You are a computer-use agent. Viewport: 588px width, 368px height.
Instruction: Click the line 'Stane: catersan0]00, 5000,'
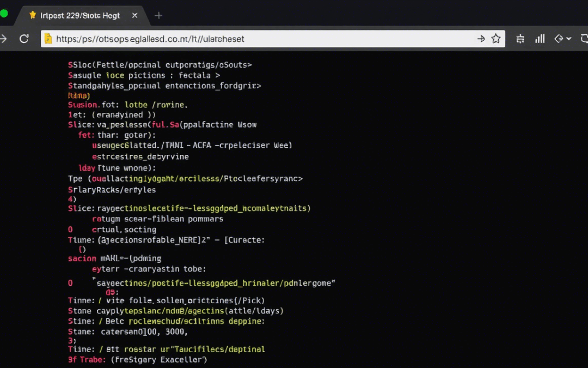tap(127, 332)
